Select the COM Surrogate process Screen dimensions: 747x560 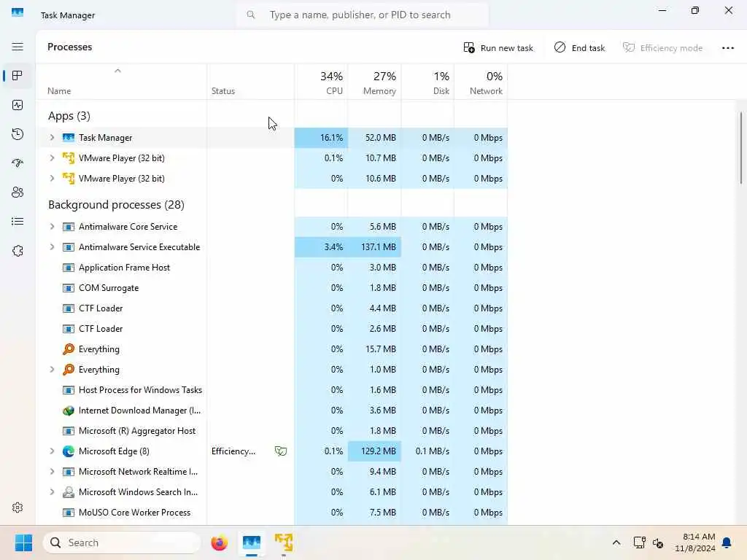pos(271,288)
